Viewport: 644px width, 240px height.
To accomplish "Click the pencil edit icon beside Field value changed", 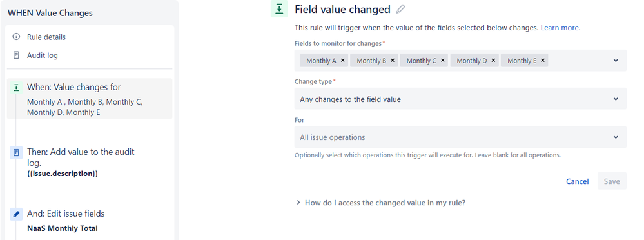I will [400, 9].
